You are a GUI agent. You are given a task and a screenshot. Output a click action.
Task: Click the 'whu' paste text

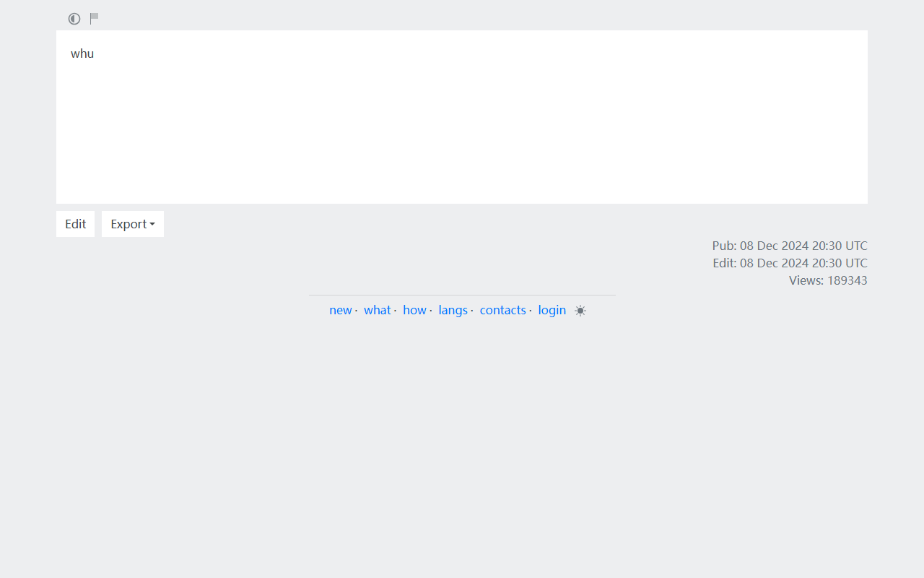click(x=82, y=53)
